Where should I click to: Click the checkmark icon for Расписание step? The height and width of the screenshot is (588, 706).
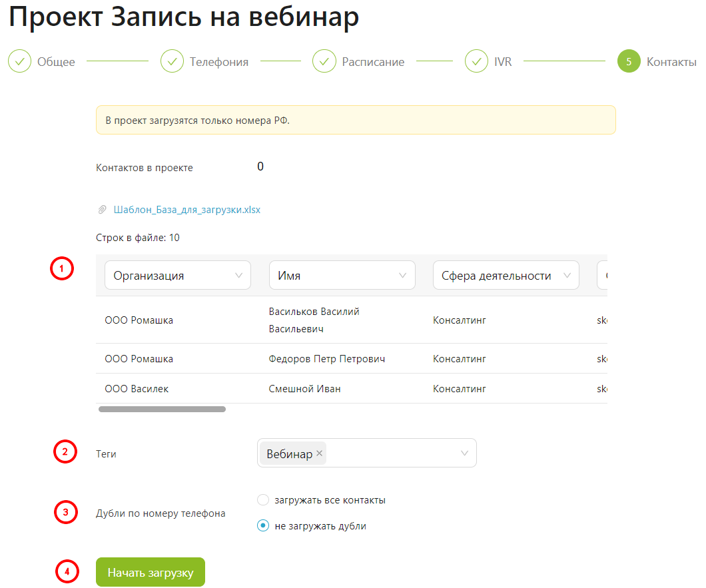click(324, 62)
